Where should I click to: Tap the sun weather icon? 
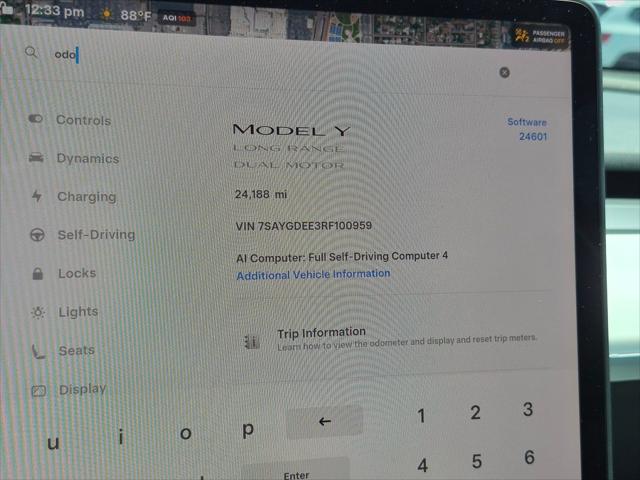pyautogui.click(x=107, y=14)
